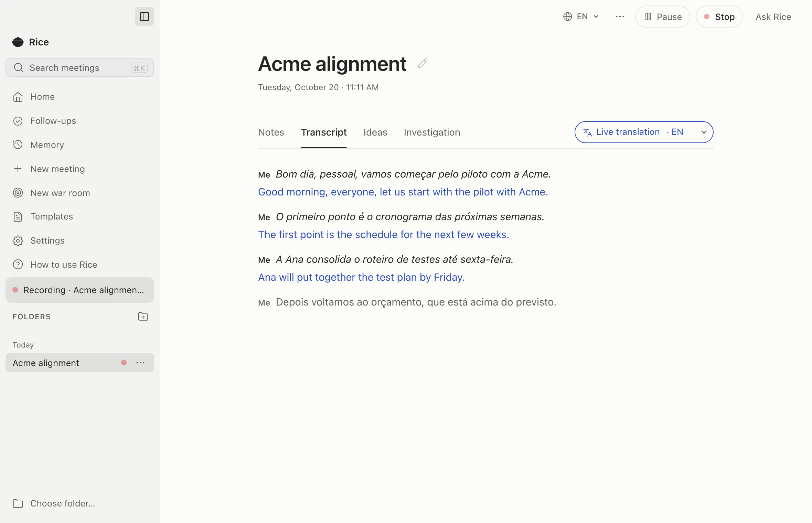This screenshot has height=523, width=812.
Task: Click the Home house icon
Action: click(x=18, y=97)
